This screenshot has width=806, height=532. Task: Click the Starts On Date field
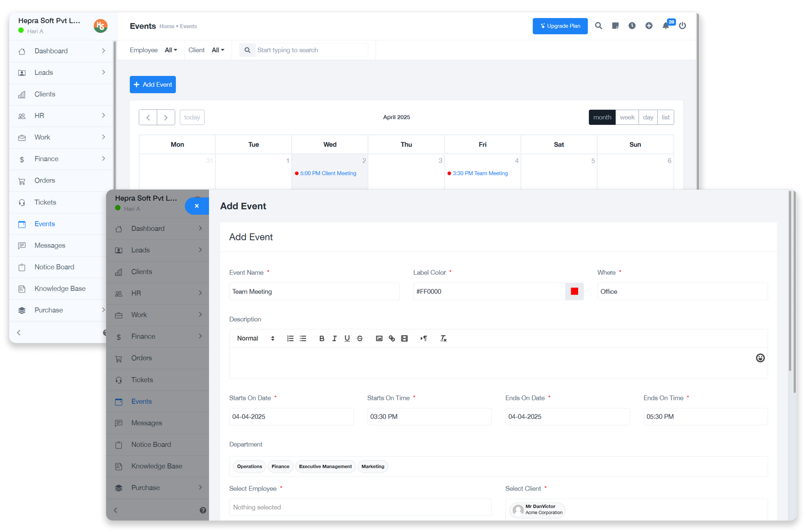click(x=291, y=417)
